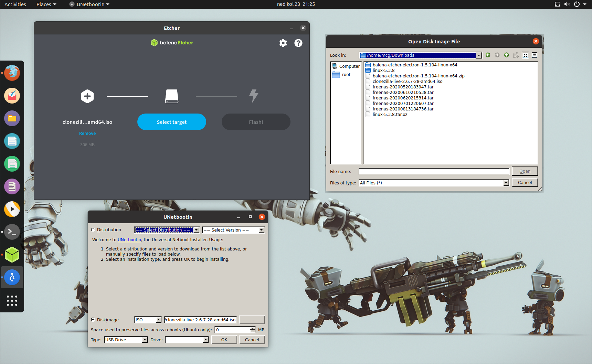The image size is (592, 364).
Task: Click the muted volume icon in top bar
Action: (567, 4)
